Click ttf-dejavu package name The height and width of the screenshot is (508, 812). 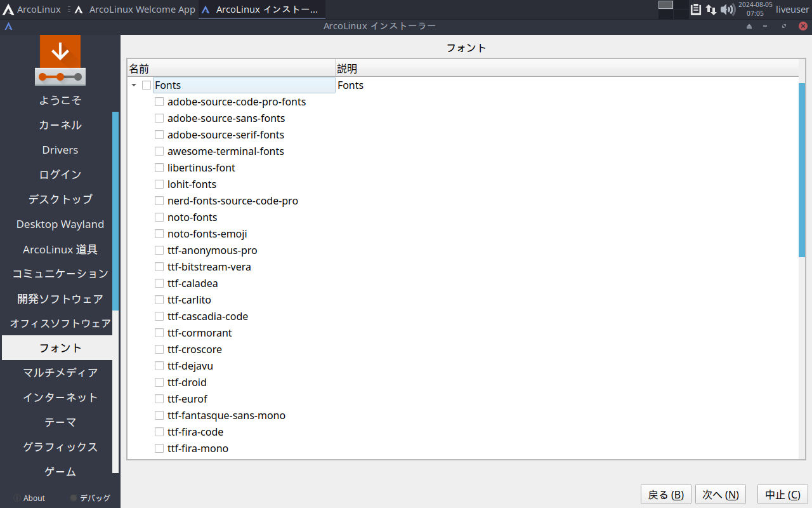point(190,366)
